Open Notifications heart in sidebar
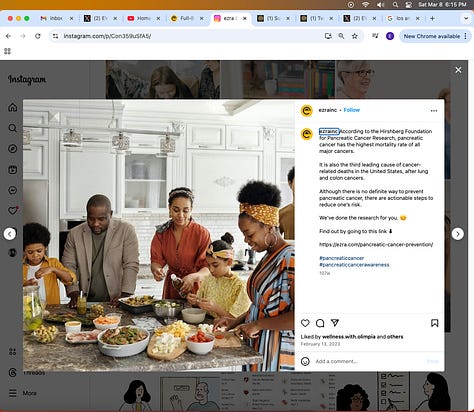The height and width of the screenshot is (412, 474). pyautogui.click(x=13, y=211)
